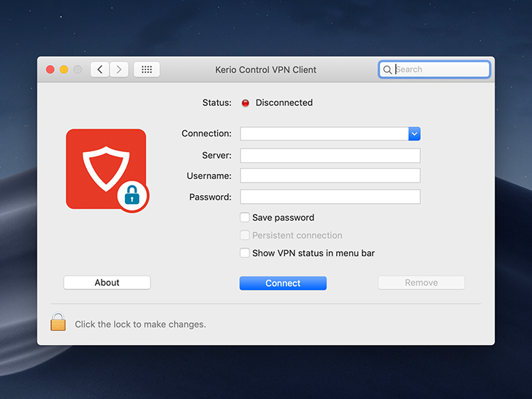
Task: Click the Search field in title bar
Action: (434, 69)
